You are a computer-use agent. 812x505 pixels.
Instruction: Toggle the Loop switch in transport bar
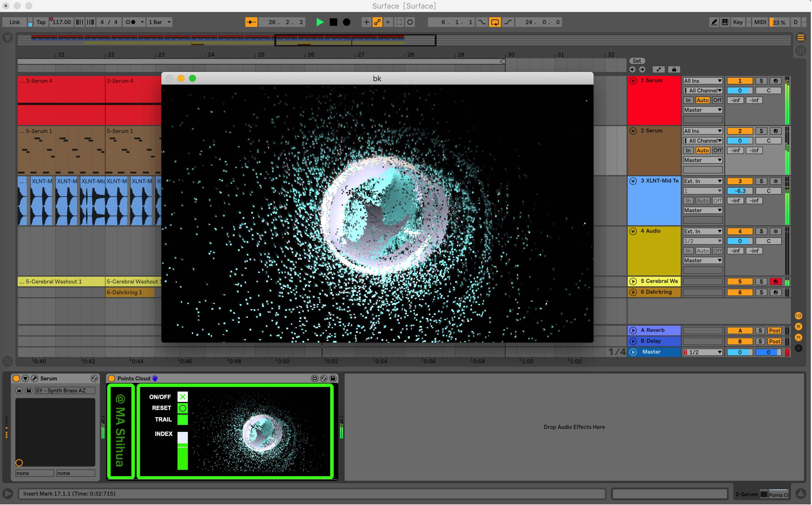(494, 22)
